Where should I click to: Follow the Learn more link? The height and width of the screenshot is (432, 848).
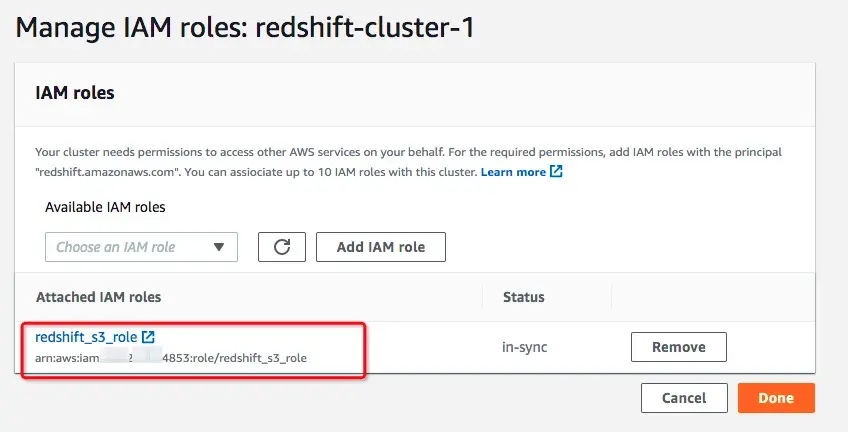[x=513, y=172]
